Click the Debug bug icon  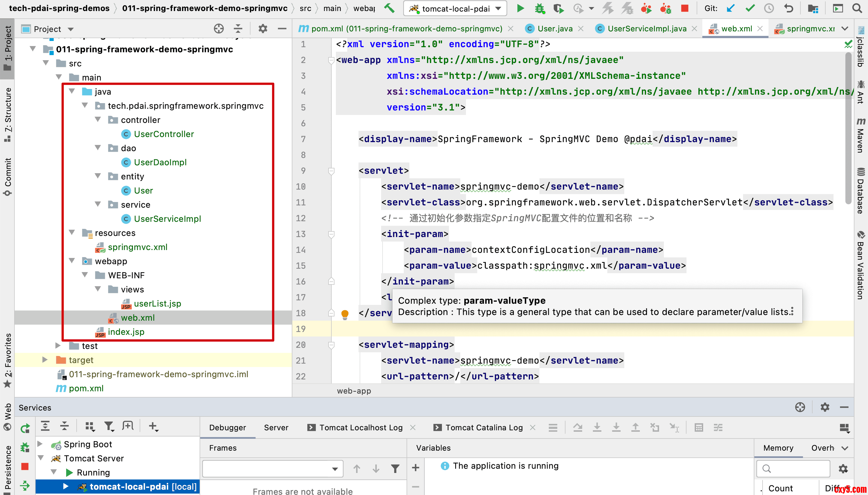539,8
